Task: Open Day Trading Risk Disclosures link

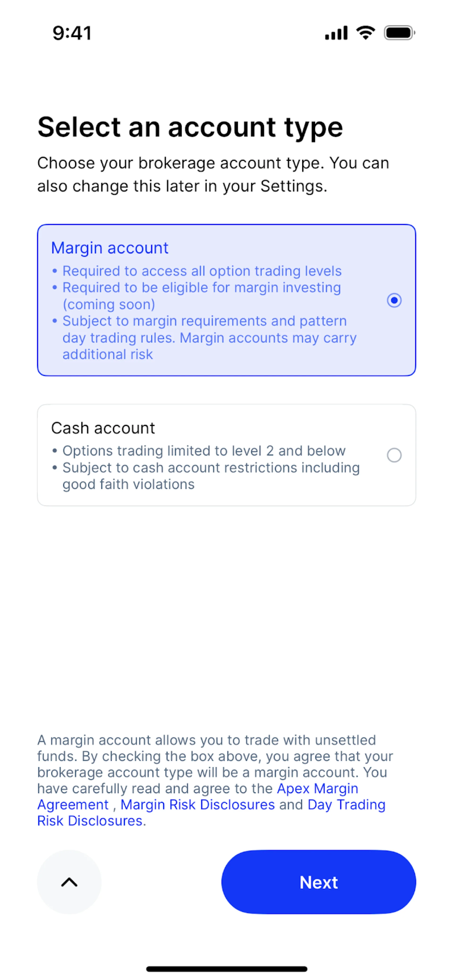Action: point(211,812)
